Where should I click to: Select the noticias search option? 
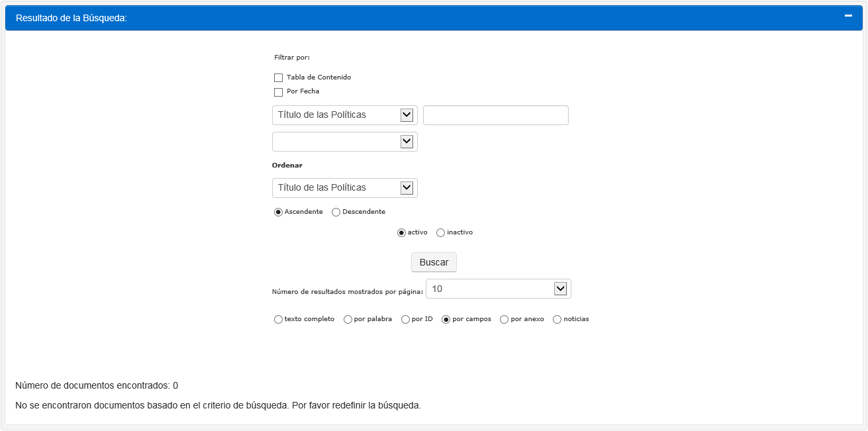tap(557, 320)
